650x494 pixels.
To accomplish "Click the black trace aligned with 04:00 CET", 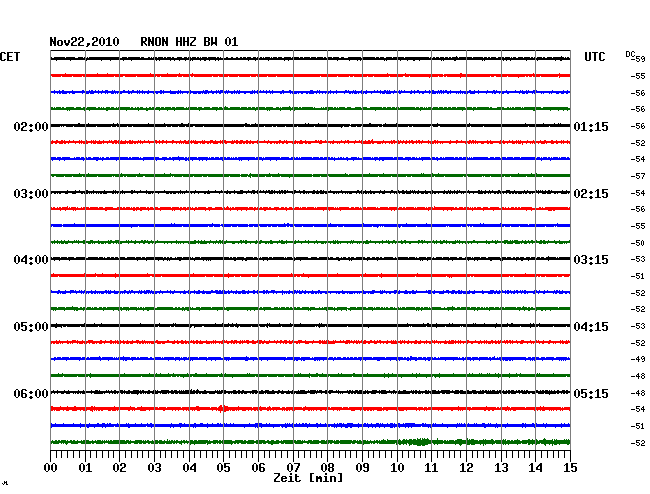I will (310, 259).
